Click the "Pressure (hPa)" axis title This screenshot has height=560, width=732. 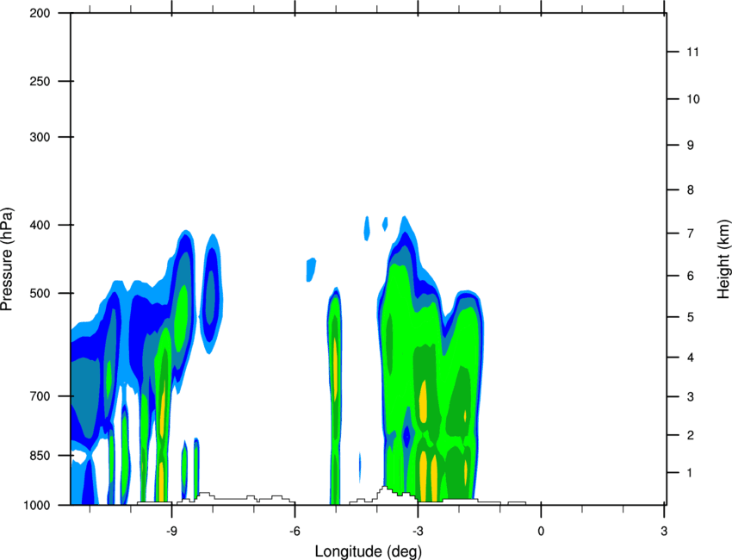click(7, 259)
